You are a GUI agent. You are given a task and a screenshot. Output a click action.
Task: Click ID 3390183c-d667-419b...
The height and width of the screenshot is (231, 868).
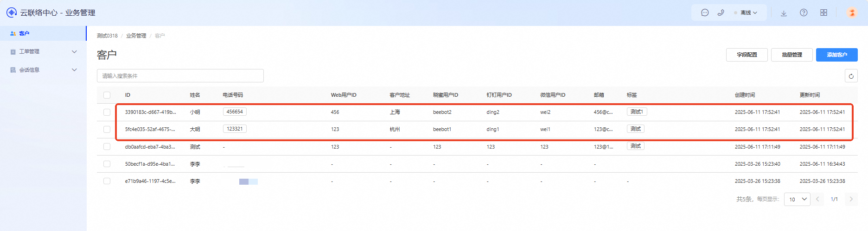[150, 112]
